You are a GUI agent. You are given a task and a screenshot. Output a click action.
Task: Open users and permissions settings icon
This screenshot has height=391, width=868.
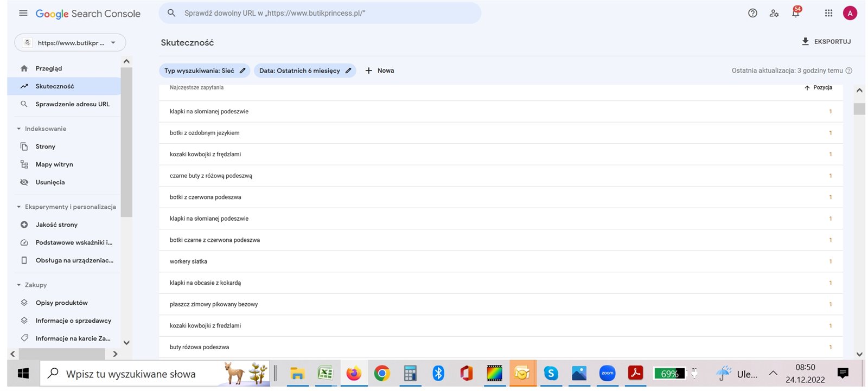(x=774, y=13)
